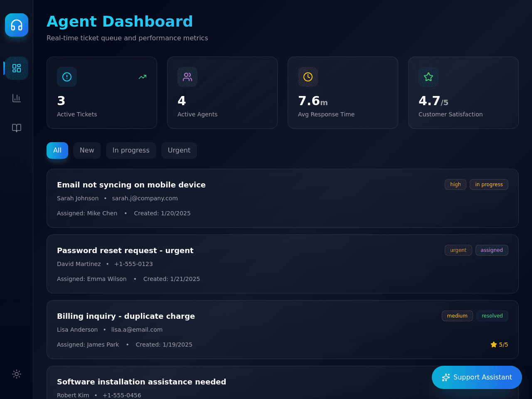Click the Lisa Anderson customer name
The height and width of the screenshot is (399, 532).
click(77, 330)
